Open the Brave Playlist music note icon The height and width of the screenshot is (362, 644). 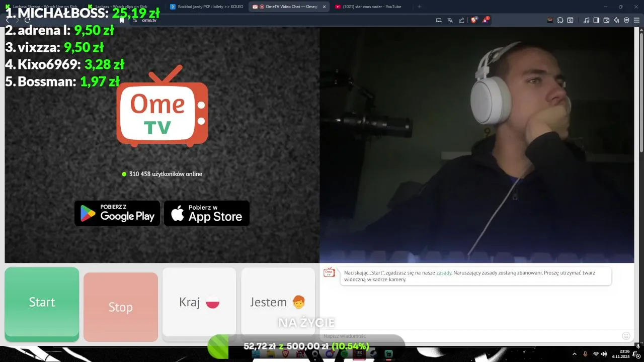tap(586, 20)
